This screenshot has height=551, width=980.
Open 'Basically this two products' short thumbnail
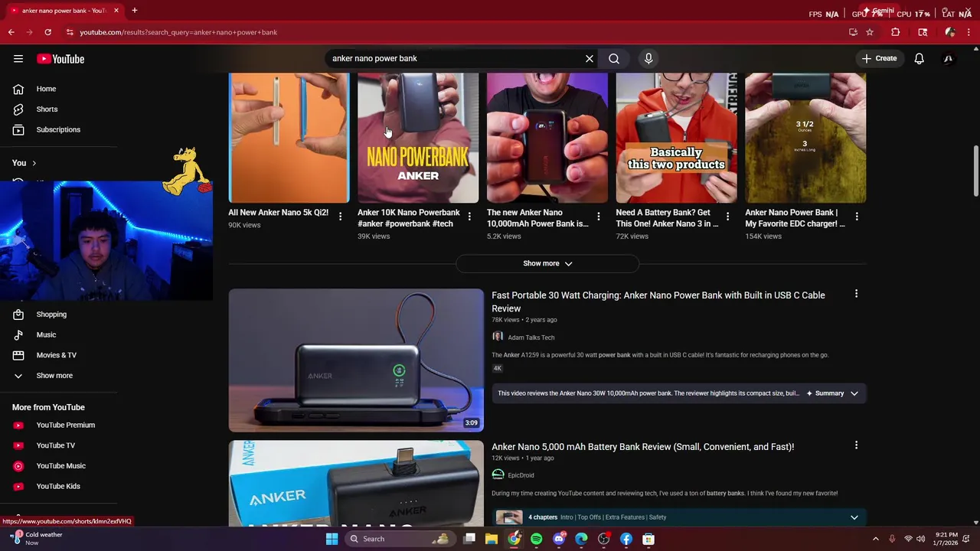pos(676,138)
